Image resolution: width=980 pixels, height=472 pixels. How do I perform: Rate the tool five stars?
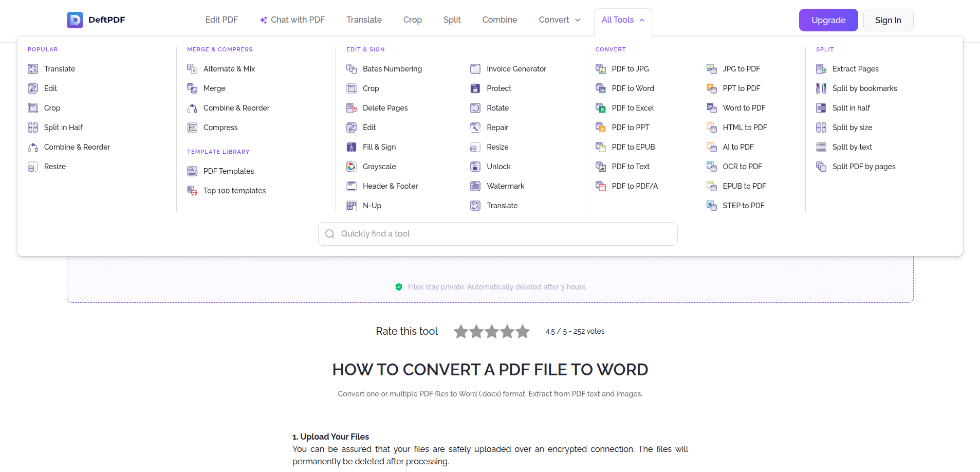pyautogui.click(x=523, y=331)
